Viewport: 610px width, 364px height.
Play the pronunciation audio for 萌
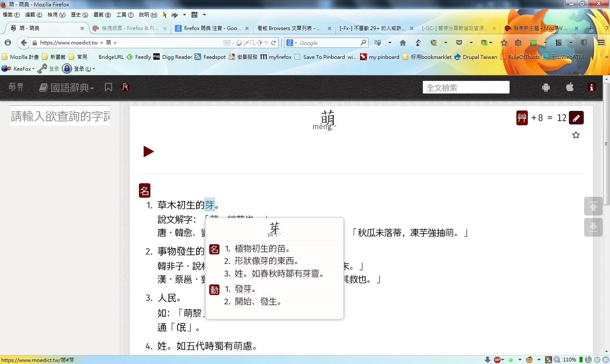148,152
